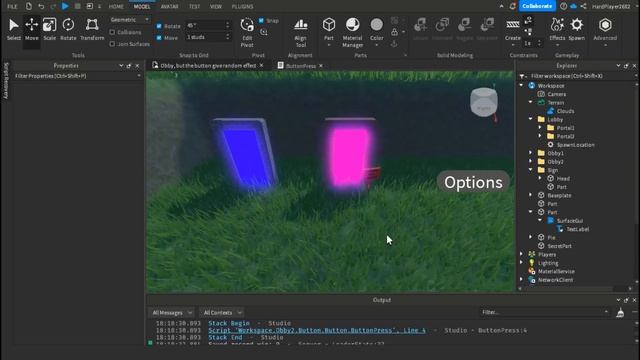Clear the Output window with broom icon

620,313
